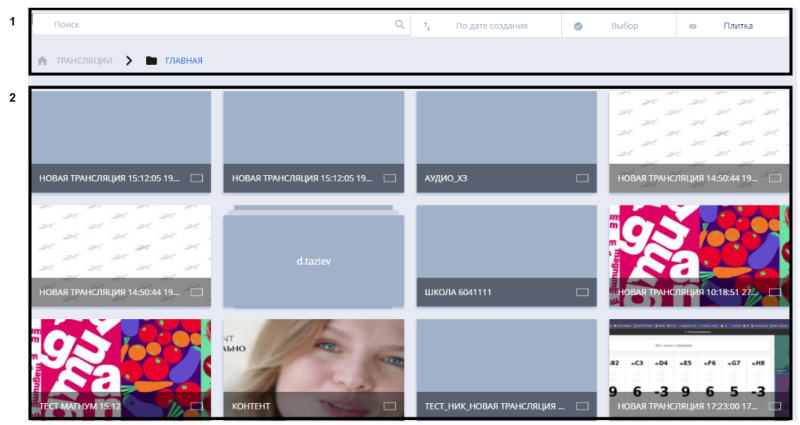Go to ТРАНСЛЯЦИИ breadcrumb
This screenshot has height=425, width=800.
pos(84,61)
